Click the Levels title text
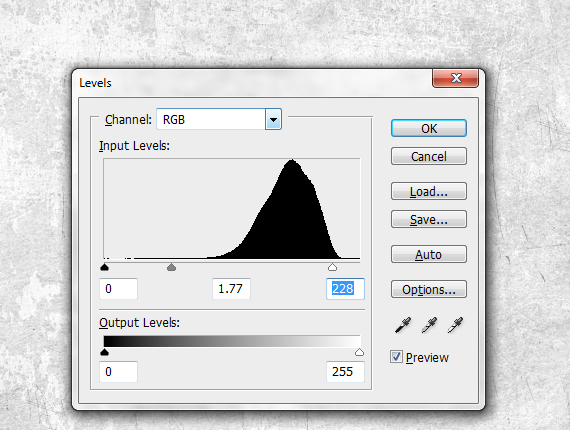 [x=95, y=83]
